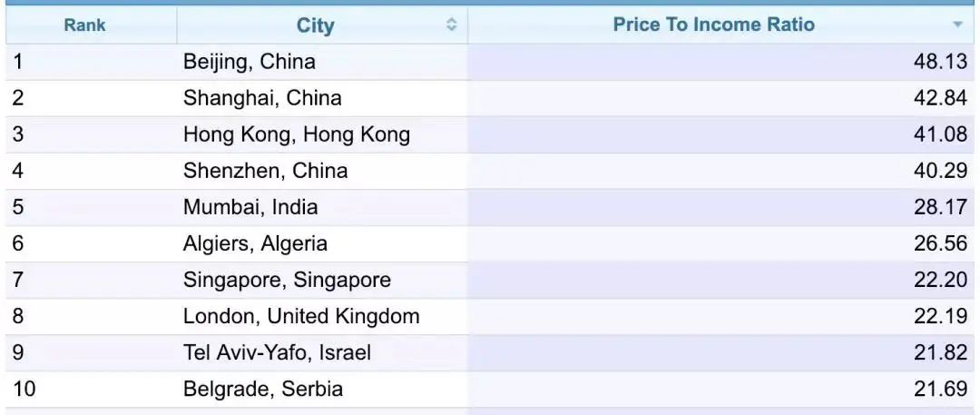Open the Mumbai, India entry
This screenshot has width=980, height=415.
(250, 207)
